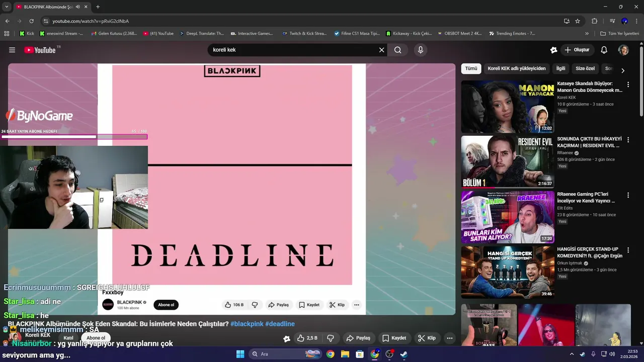Open File Explorer from the taskbar
This screenshot has width=644, height=362.
(345, 354)
